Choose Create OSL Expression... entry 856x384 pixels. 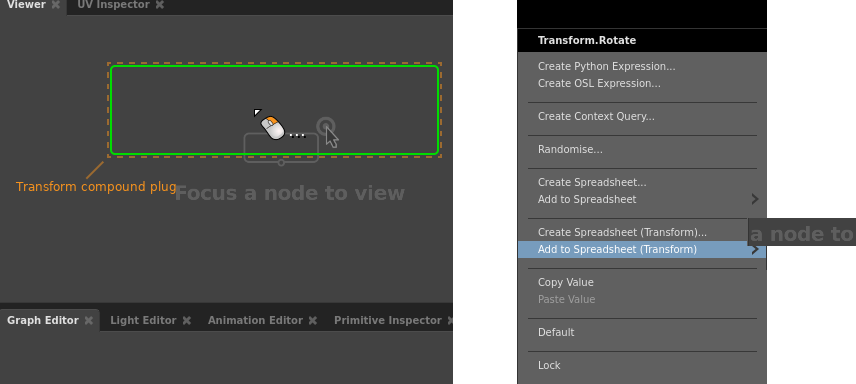click(599, 84)
